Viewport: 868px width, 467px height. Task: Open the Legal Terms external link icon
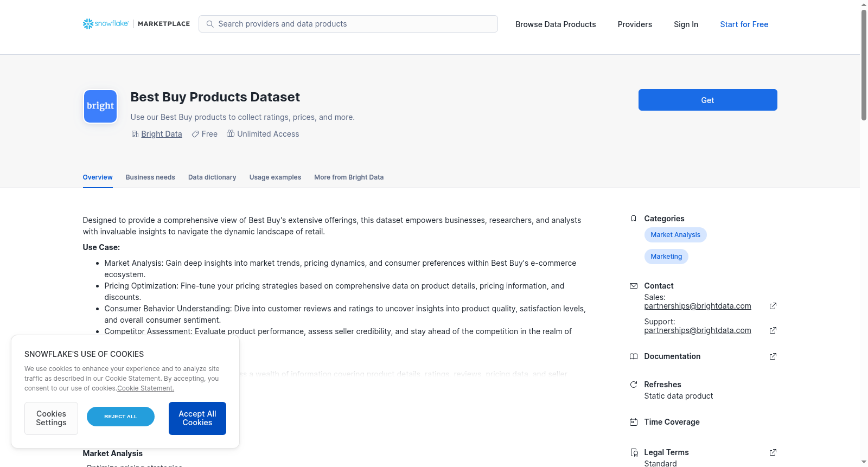[x=773, y=452]
